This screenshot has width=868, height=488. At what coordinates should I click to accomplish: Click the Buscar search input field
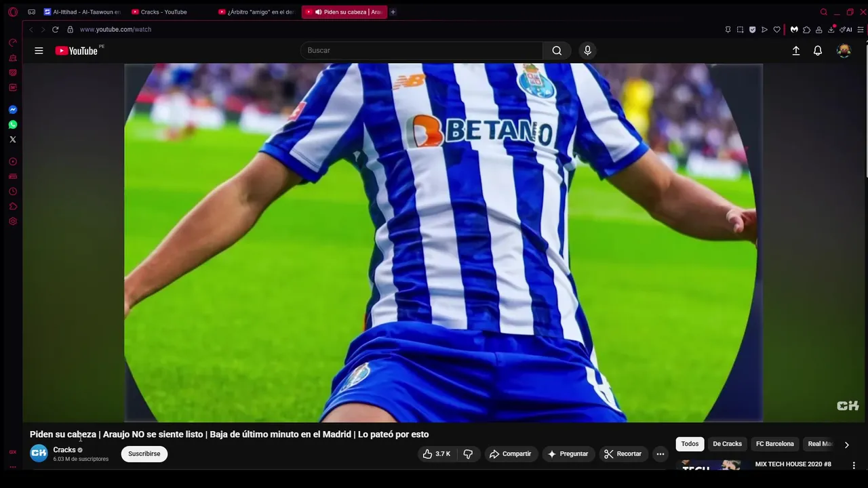422,51
